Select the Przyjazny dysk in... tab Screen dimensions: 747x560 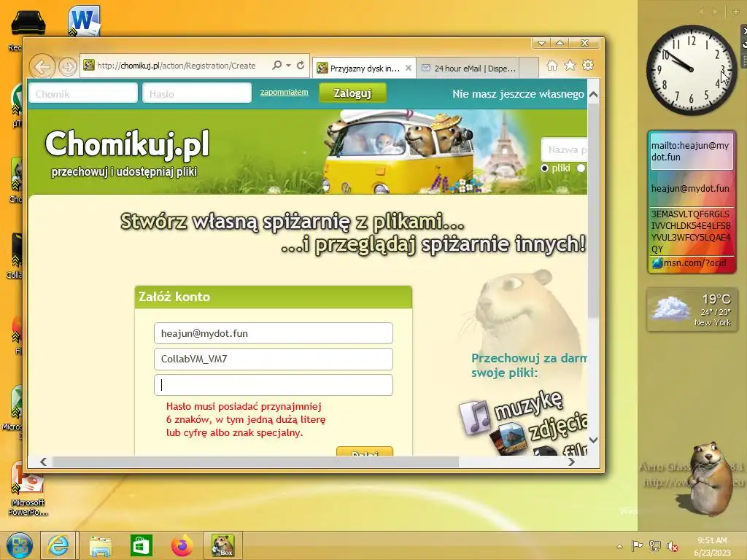pyautogui.click(x=364, y=68)
